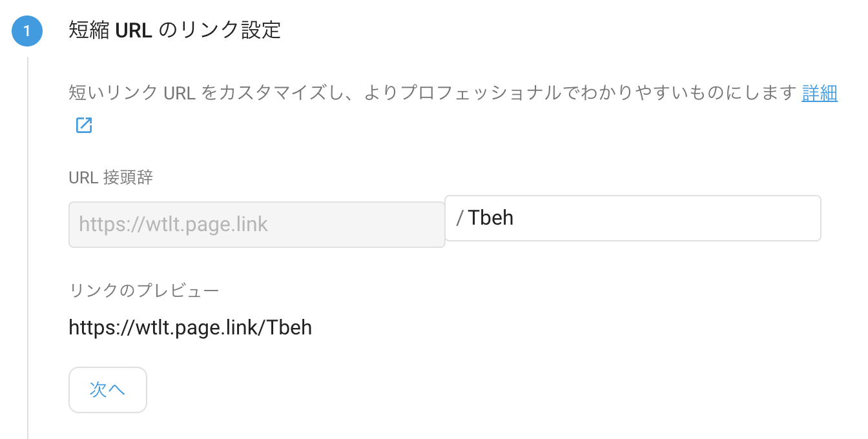The image size is (868, 439).
Task: Click inside the URL suffix field showing Tbeh
Action: (x=633, y=218)
